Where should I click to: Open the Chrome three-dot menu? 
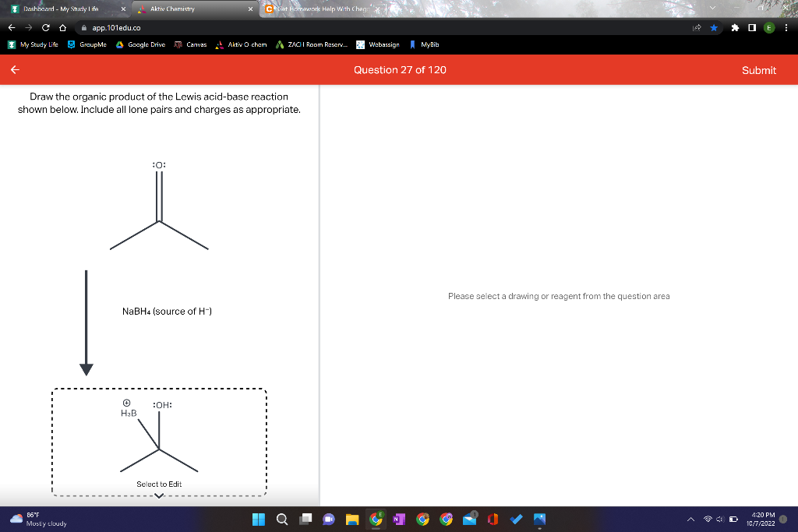coord(788,27)
